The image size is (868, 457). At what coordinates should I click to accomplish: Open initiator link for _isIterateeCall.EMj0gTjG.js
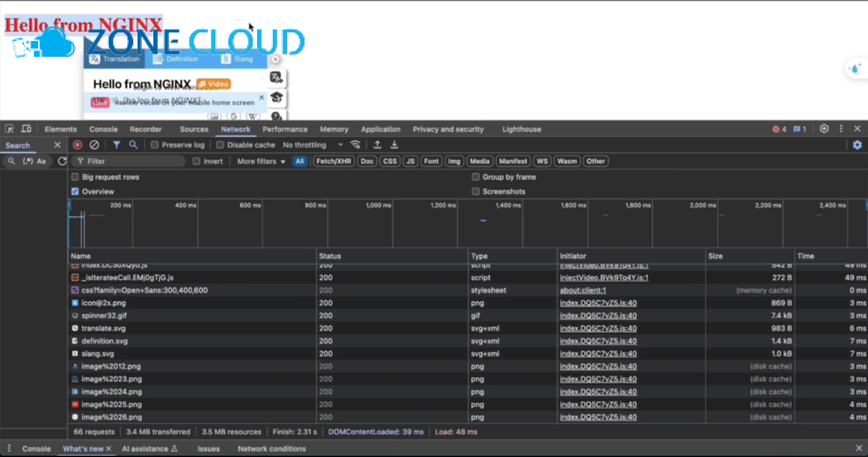pyautogui.click(x=604, y=278)
